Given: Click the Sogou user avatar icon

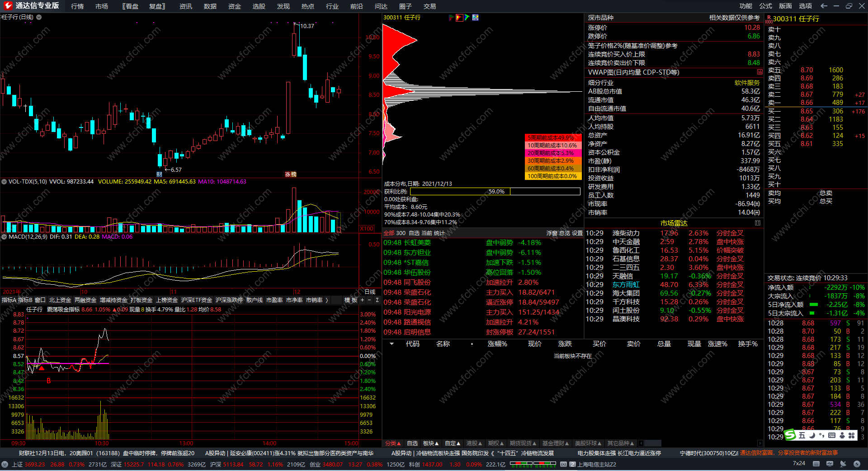Looking at the screenshot, I should (842, 435).
